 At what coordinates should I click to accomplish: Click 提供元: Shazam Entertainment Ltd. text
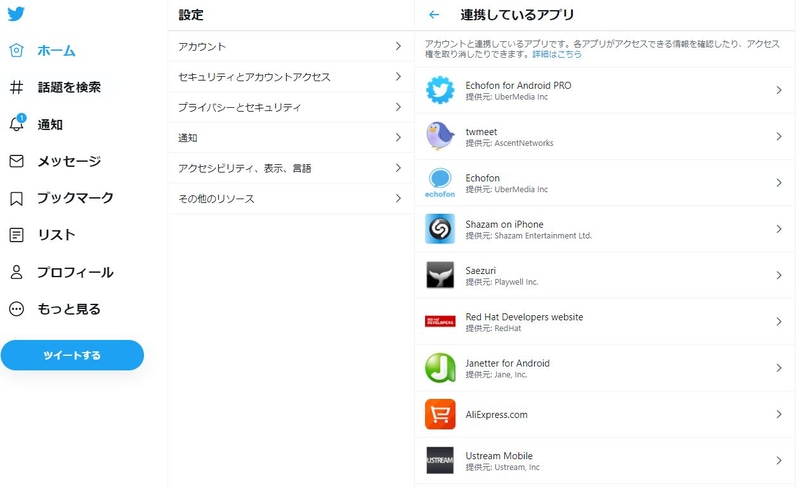click(529, 236)
